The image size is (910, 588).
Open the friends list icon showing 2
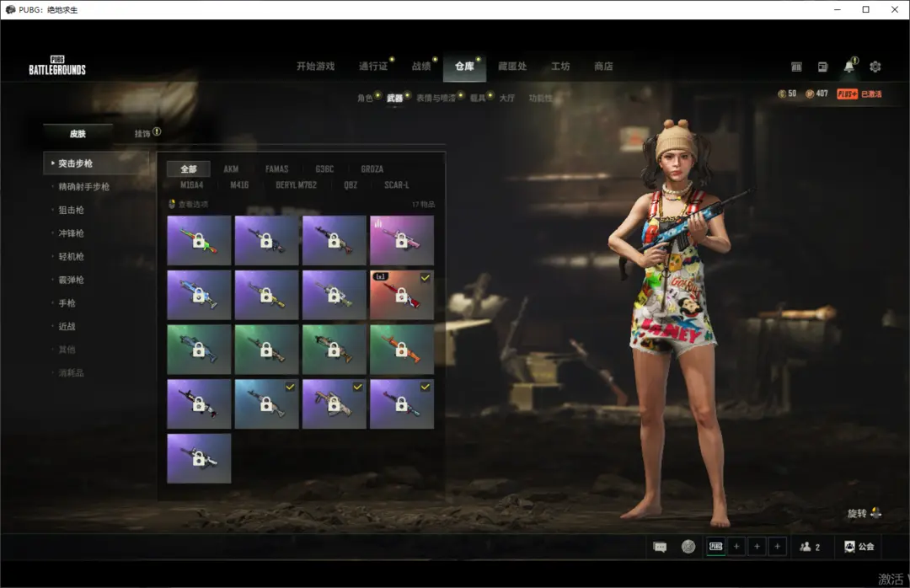tap(810, 546)
